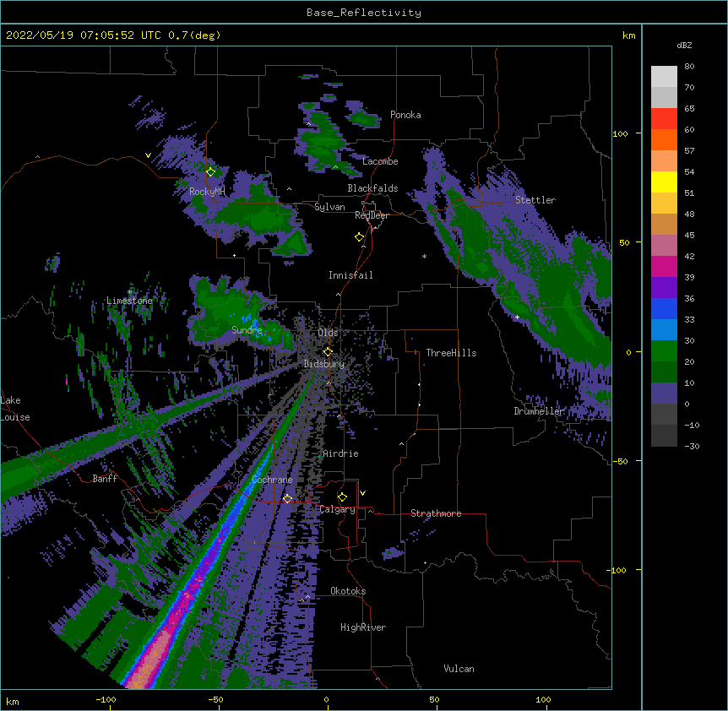This screenshot has width=728, height=711.
Task: Click the km unit label at top right
Action: click(628, 35)
